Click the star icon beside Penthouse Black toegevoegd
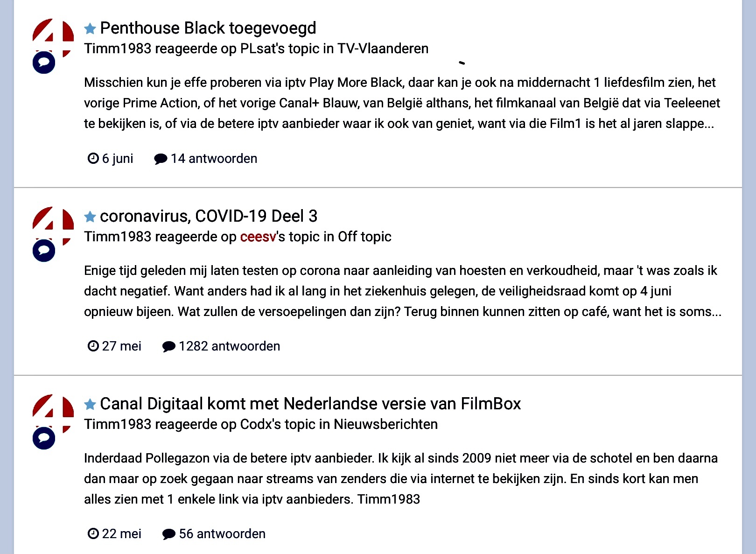 click(x=90, y=29)
